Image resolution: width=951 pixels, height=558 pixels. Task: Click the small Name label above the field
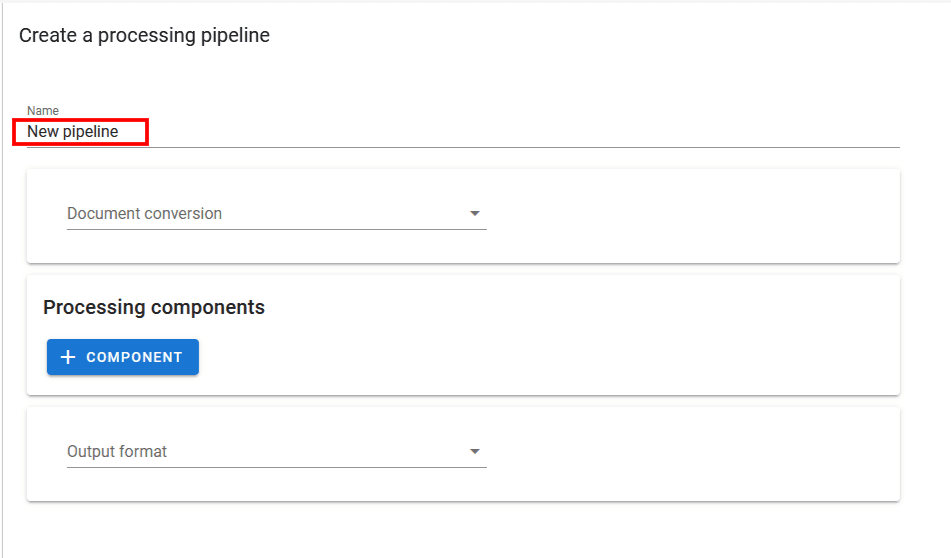point(43,111)
